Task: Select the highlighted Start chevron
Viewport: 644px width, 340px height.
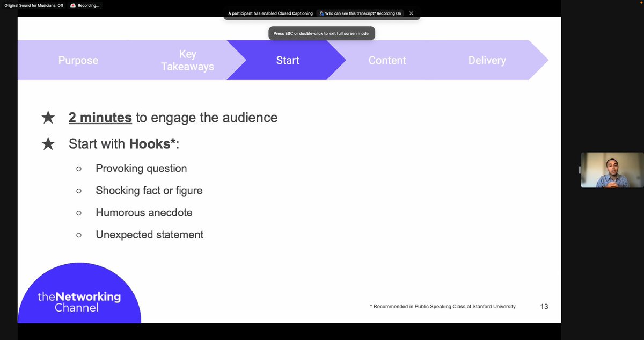Action: click(x=288, y=60)
